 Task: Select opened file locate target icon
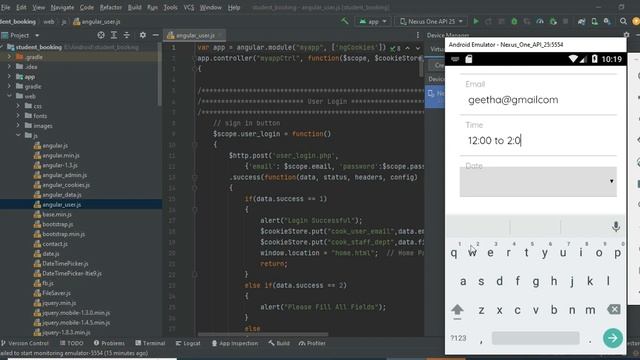coord(101,36)
